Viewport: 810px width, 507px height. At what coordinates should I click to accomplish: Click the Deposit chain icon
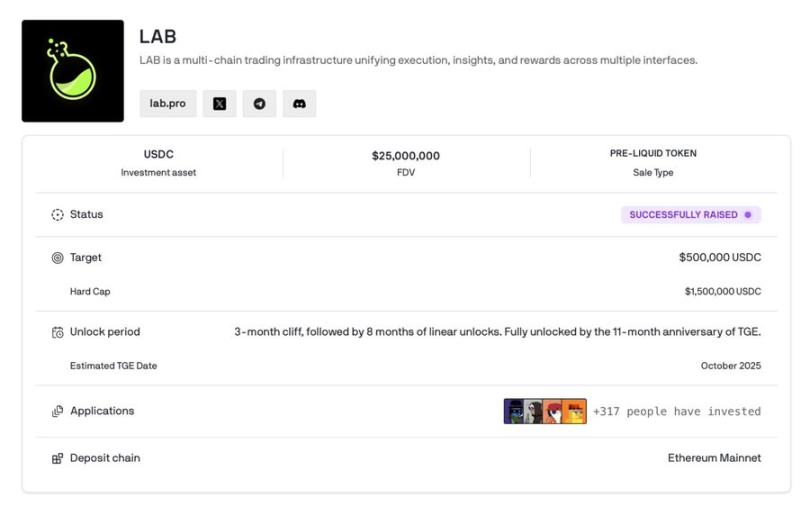(57, 458)
